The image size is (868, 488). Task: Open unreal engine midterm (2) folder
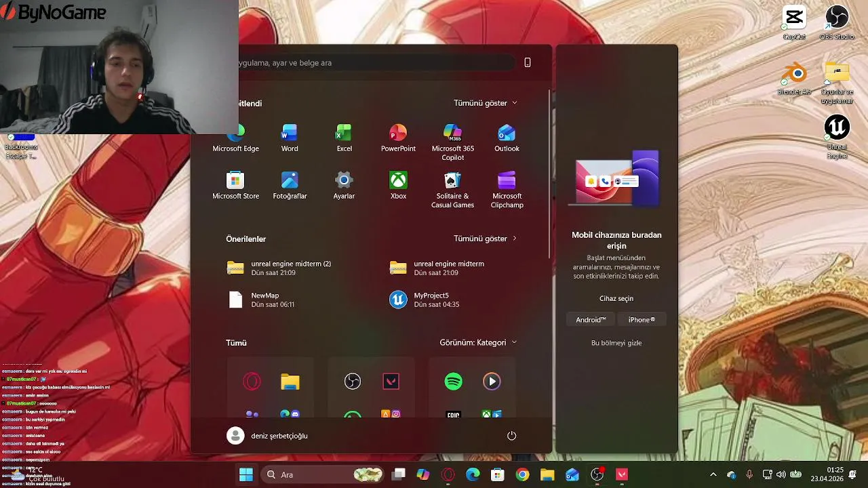pyautogui.click(x=292, y=268)
